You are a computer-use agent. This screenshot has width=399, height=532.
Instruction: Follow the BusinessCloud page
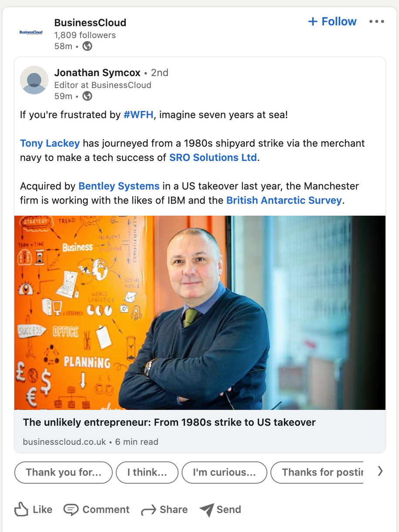(x=332, y=21)
